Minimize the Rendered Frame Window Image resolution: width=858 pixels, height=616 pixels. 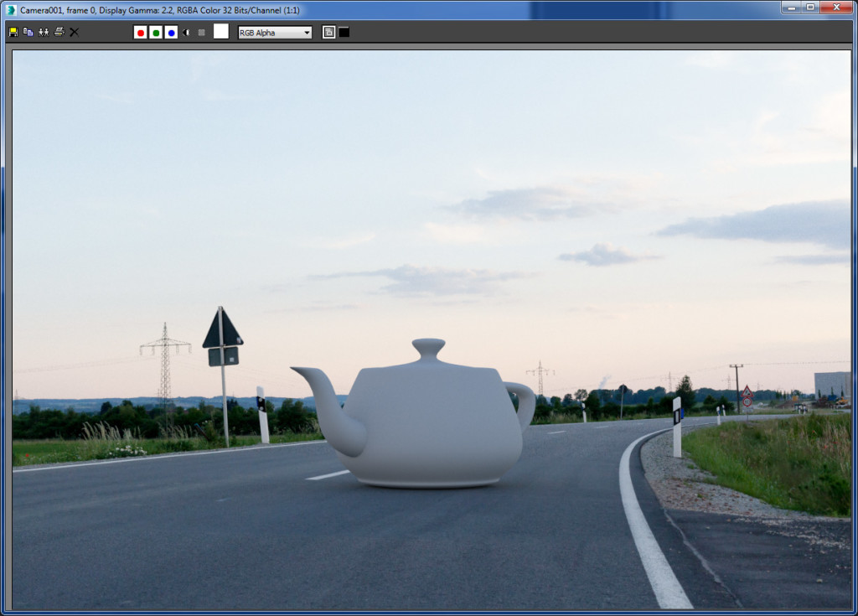tap(793, 8)
